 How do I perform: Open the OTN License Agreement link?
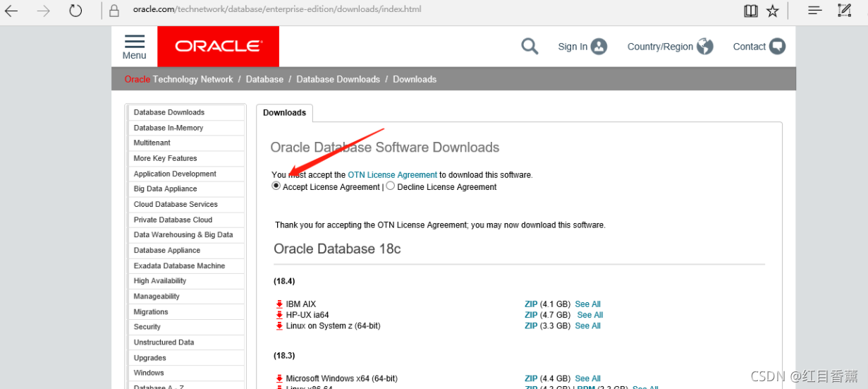click(393, 174)
